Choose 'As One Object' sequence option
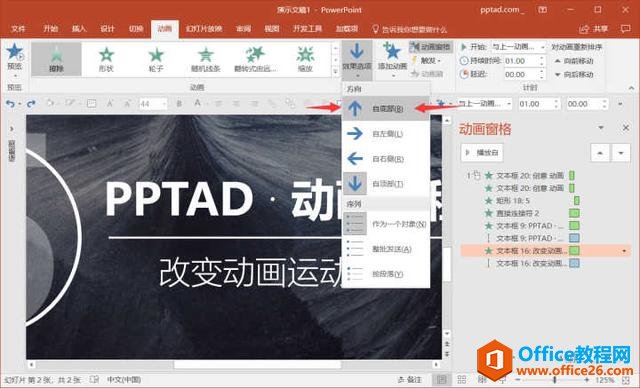The height and width of the screenshot is (388, 640). (x=386, y=224)
